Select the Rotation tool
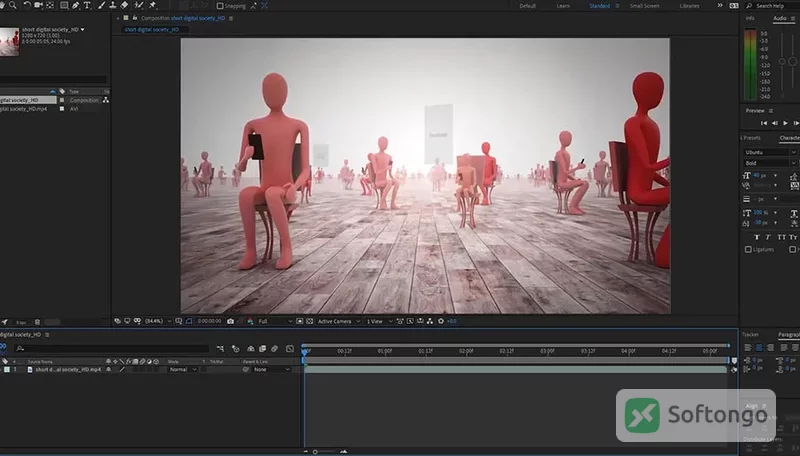 coord(27,5)
